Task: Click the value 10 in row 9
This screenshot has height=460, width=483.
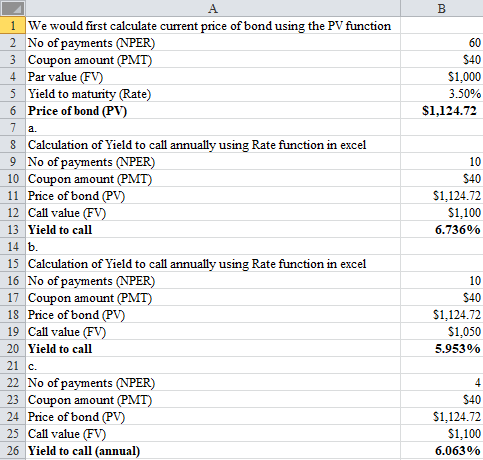Action: pos(442,161)
